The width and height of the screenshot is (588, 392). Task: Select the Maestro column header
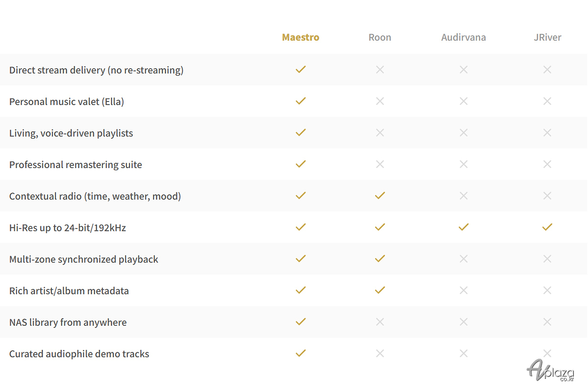(x=300, y=38)
